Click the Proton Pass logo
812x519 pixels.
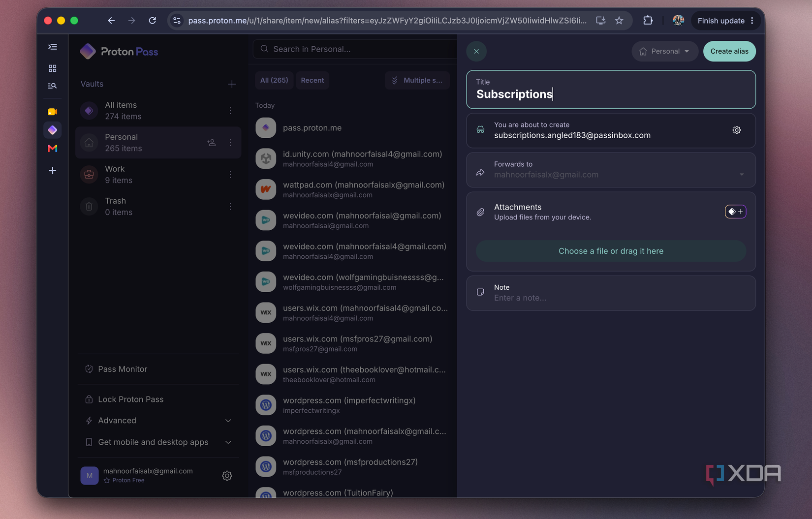(119, 52)
